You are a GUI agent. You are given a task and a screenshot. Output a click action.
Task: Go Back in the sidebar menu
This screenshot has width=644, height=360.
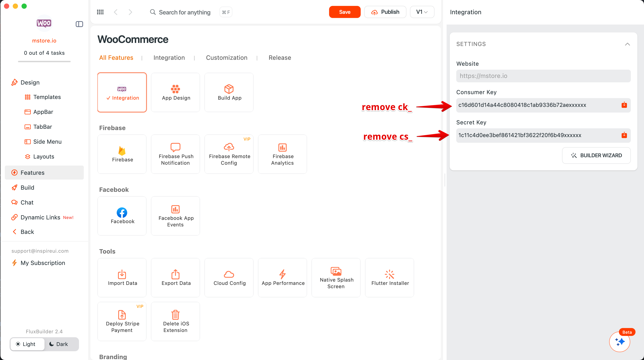[x=27, y=232]
